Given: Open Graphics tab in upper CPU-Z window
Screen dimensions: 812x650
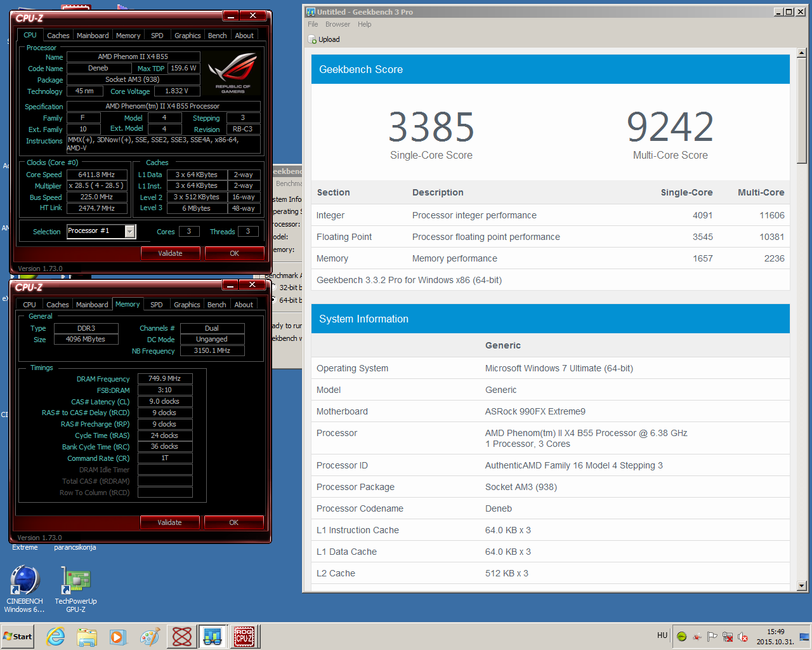Looking at the screenshot, I should pyautogui.click(x=188, y=36).
